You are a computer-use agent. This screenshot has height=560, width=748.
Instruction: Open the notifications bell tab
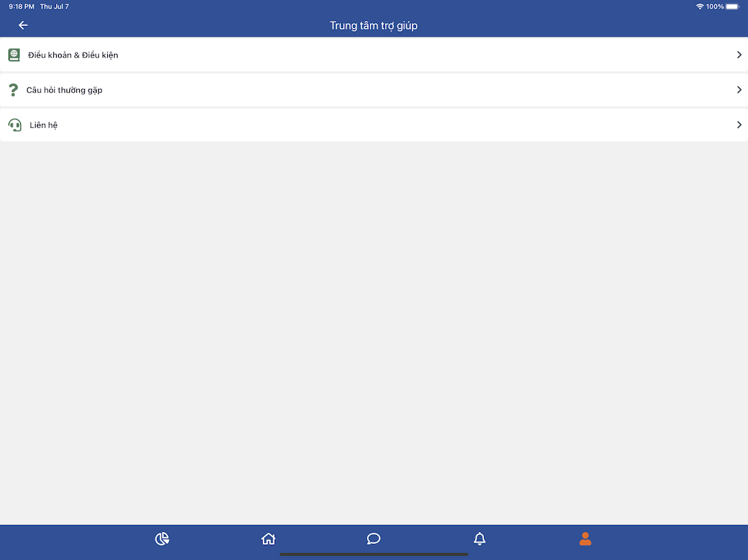click(480, 538)
